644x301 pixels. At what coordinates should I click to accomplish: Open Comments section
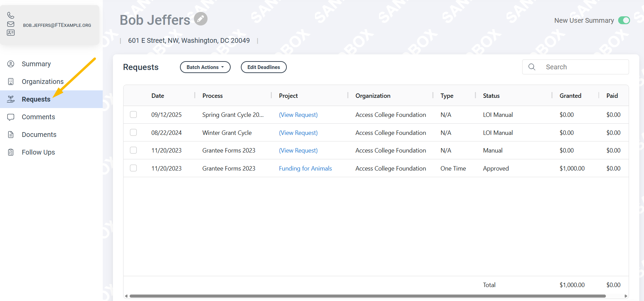click(38, 117)
